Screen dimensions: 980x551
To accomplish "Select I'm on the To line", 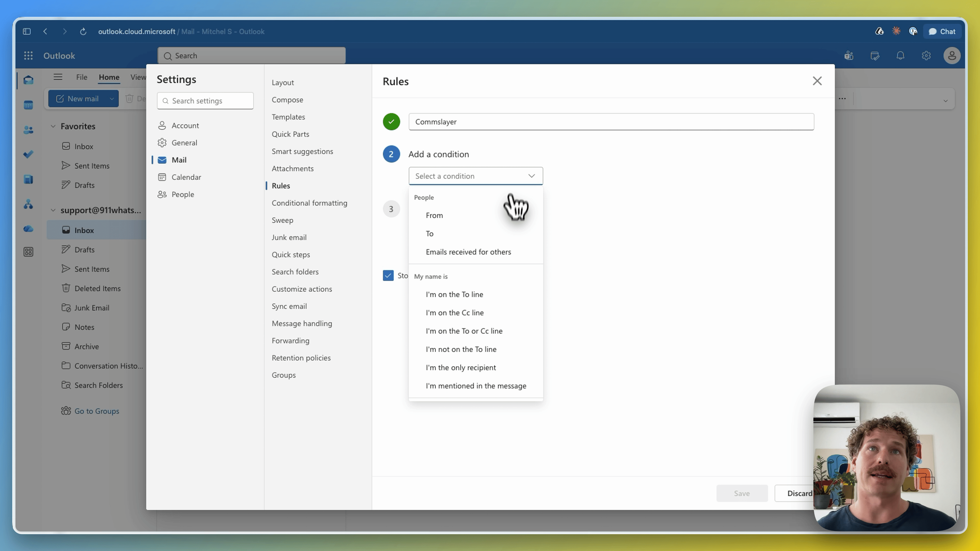I will click(x=475, y=294).
